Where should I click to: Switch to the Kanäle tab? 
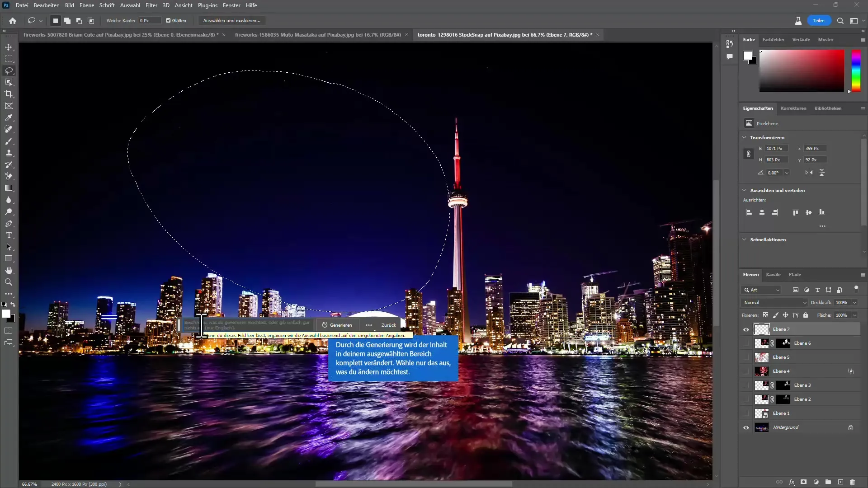(x=773, y=274)
